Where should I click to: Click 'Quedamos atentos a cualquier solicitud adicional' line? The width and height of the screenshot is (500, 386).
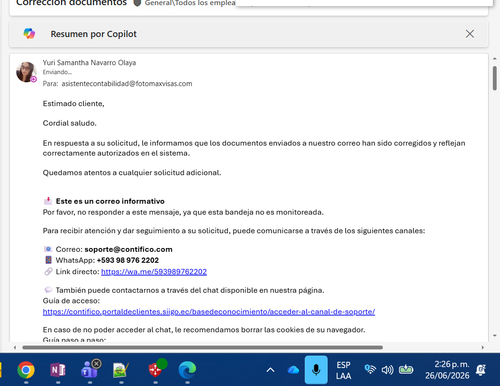[x=132, y=173]
